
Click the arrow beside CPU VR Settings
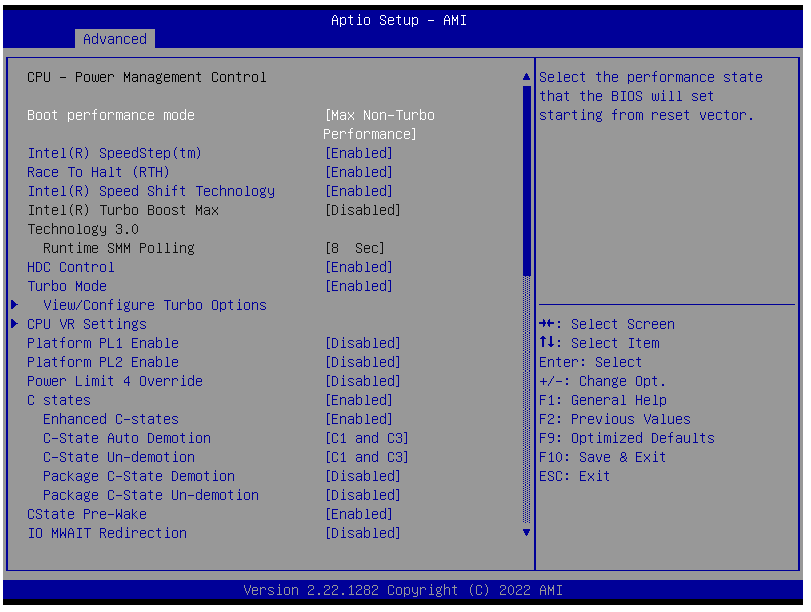14,324
